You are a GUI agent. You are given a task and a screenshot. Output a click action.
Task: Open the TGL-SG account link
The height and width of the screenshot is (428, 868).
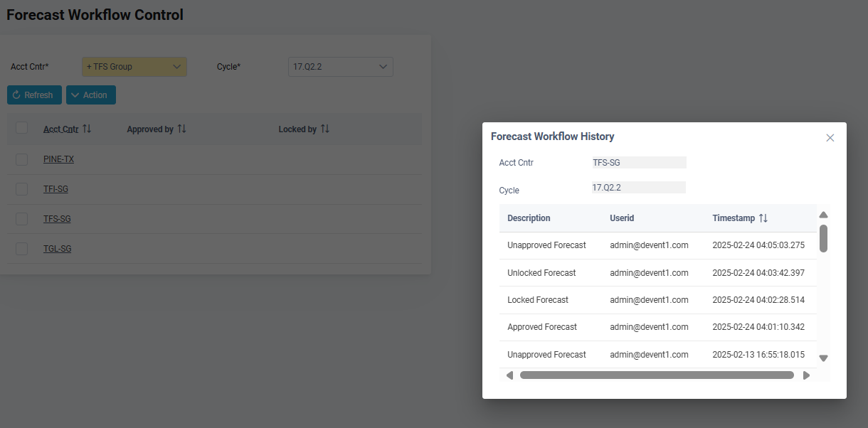(x=57, y=249)
